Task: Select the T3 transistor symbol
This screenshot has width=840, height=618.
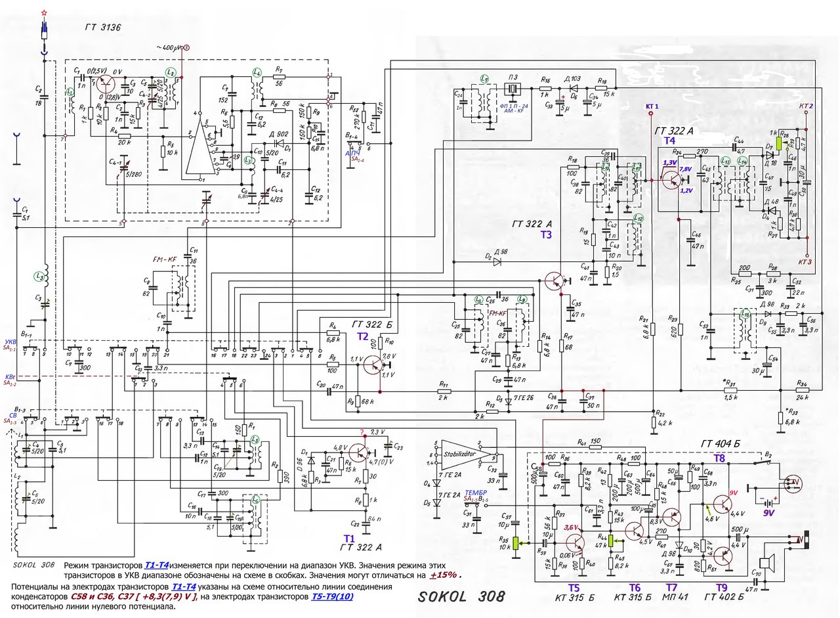Action: tap(555, 281)
